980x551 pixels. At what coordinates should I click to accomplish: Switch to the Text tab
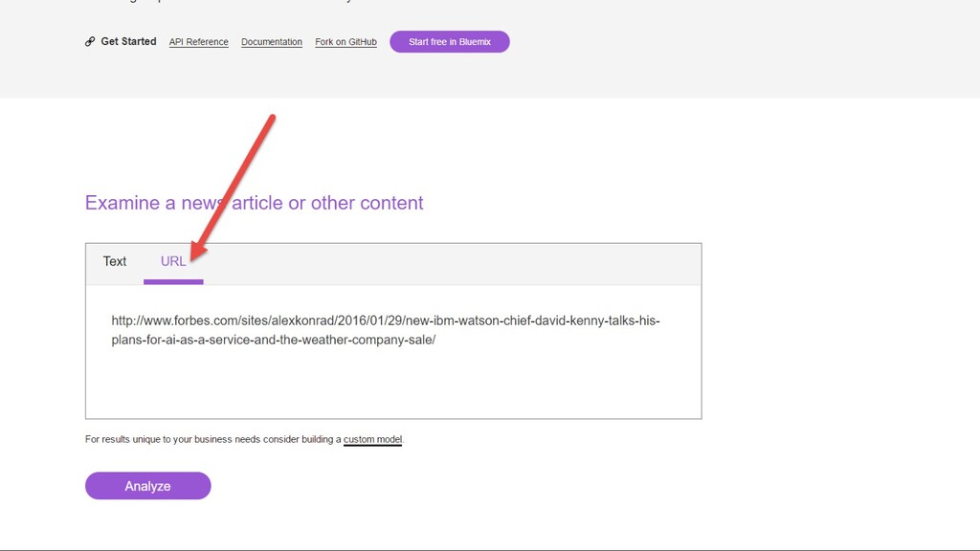click(115, 262)
